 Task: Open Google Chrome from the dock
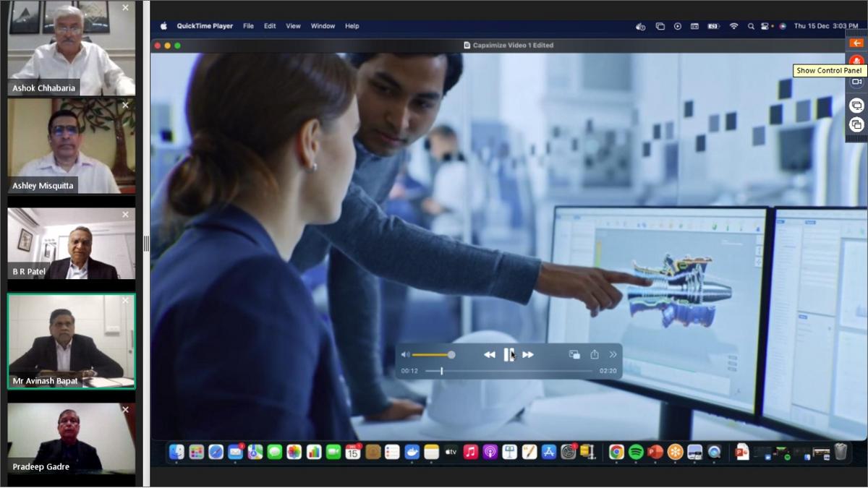pos(616,452)
